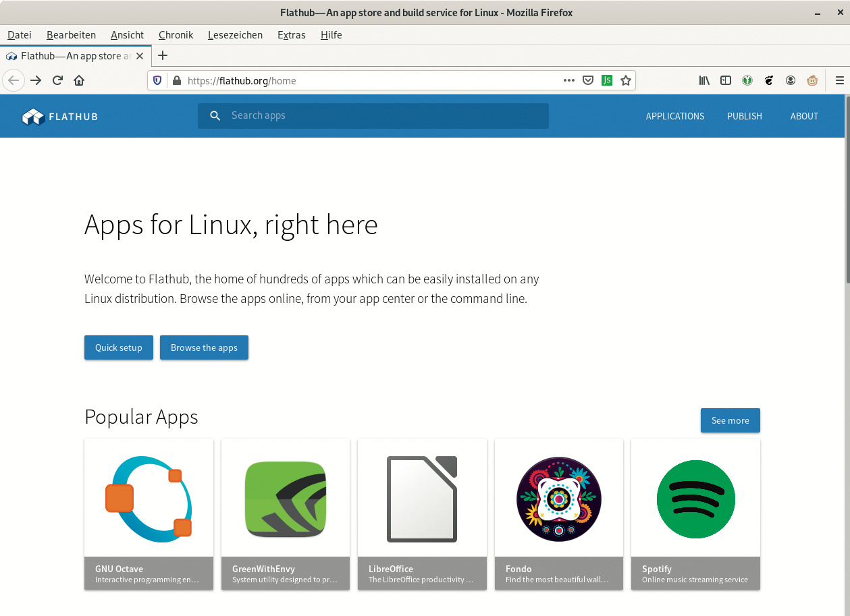The width and height of the screenshot is (850, 616).
Task: Click the browser Back arrow button
Action: [14, 80]
